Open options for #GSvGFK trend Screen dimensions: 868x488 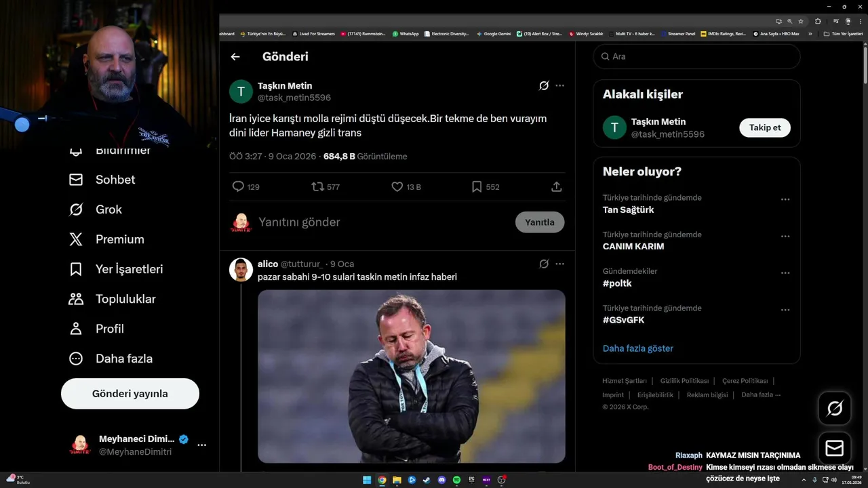pos(785,310)
